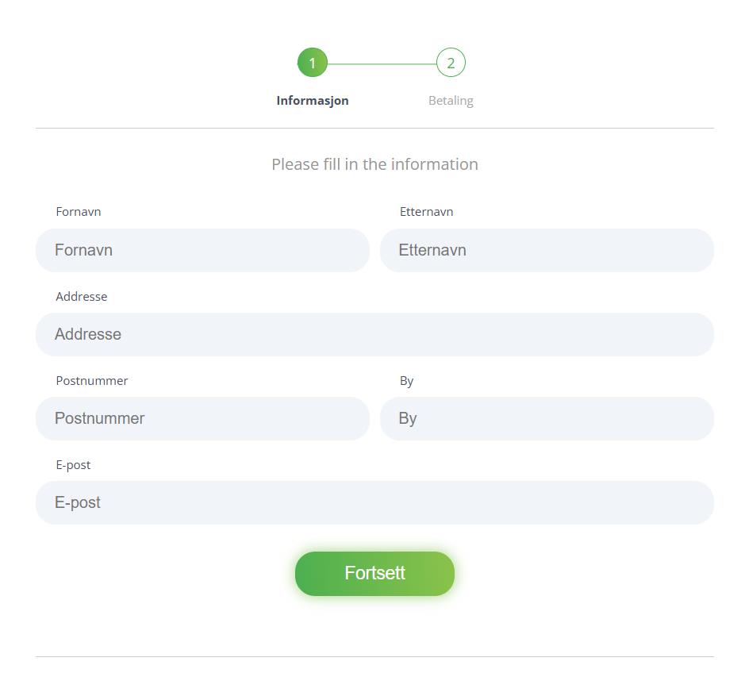The width and height of the screenshot is (745, 700).
Task: Click the small E-post label above field
Action: click(x=73, y=465)
